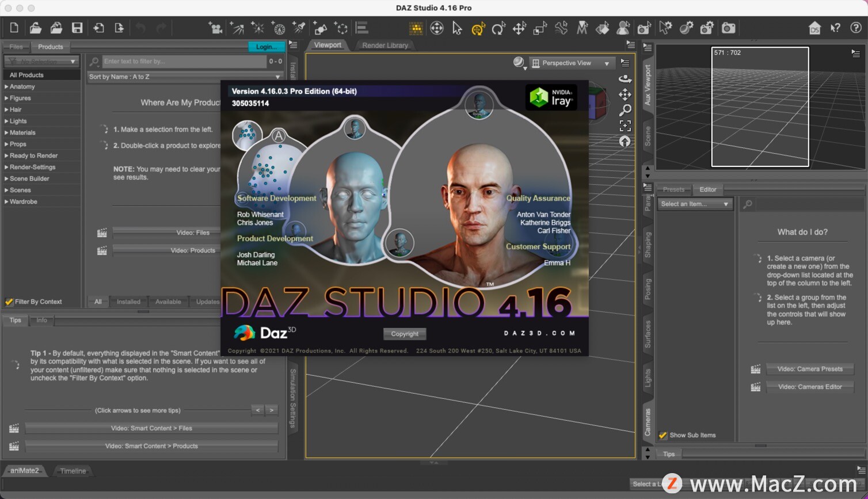Click the Align tool icon

362,28
